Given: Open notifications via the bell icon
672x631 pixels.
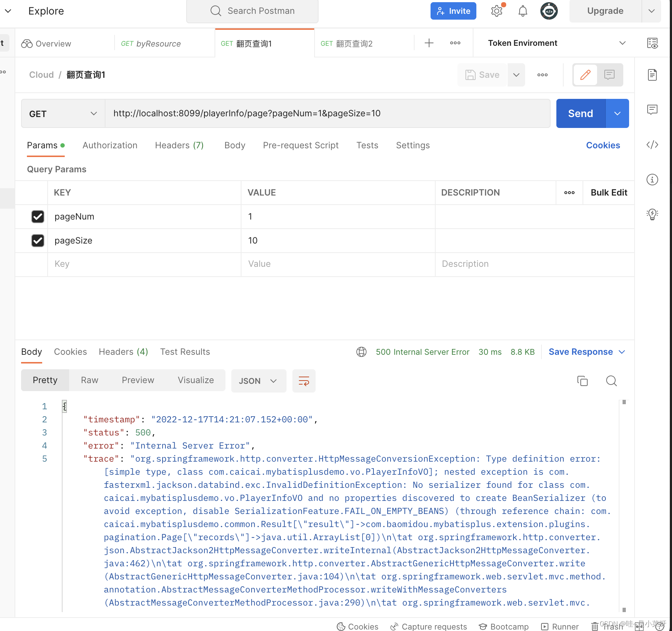Looking at the screenshot, I should 522,11.
